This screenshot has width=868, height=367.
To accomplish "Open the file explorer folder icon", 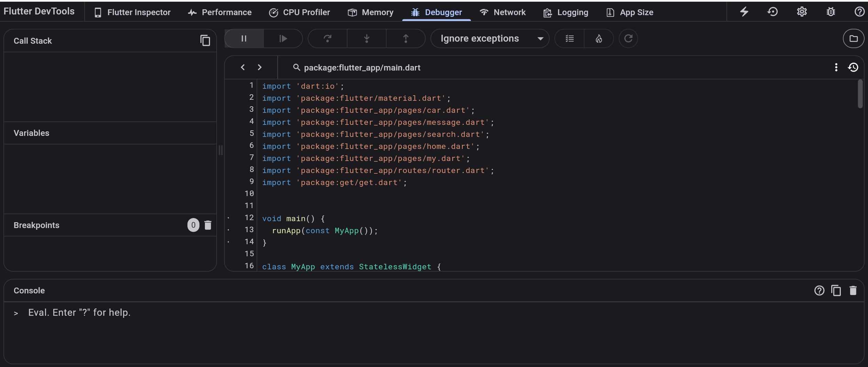I will (x=853, y=39).
